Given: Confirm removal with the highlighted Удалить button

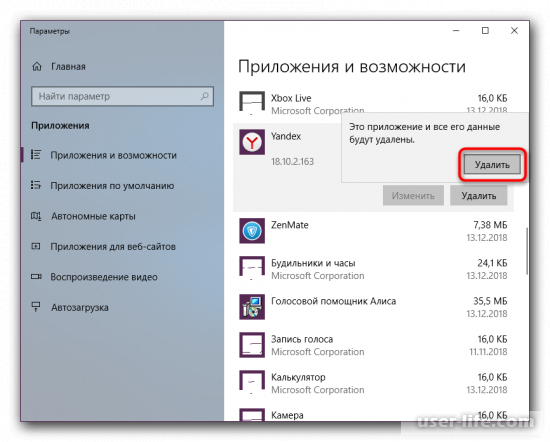Looking at the screenshot, I should [492, 165].
